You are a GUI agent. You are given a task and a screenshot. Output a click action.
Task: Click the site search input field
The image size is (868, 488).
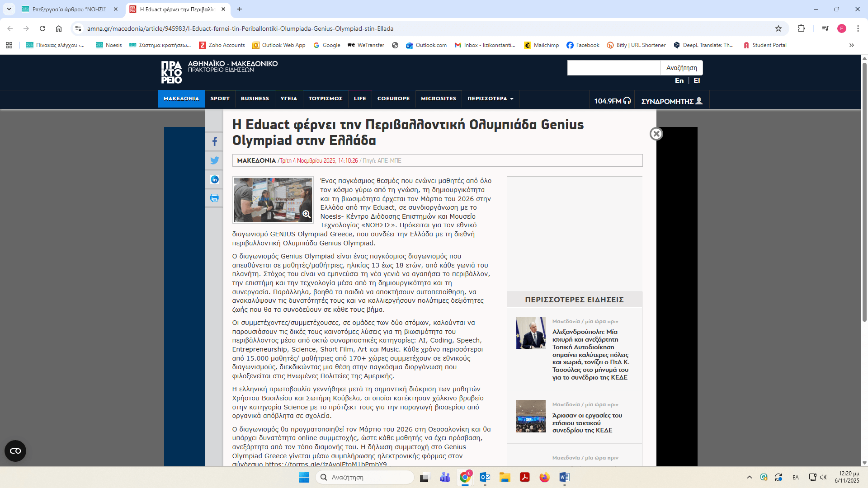(x=613, y=68)
